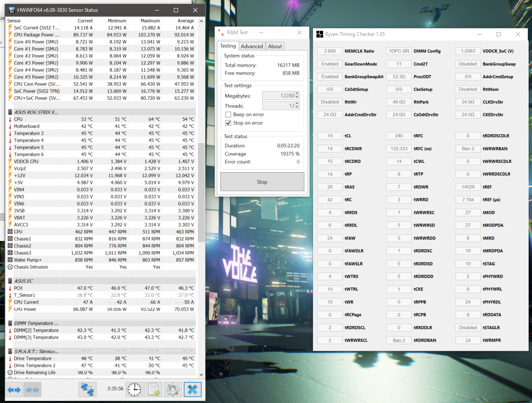Click the lightning icon beside VDDCR CPU
The width and height of the screenshot is (532, 403).
10,162
